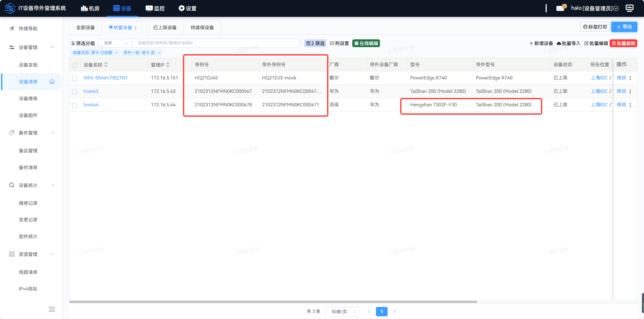Click the 导出 export button
The image size is (644, 319).
pyautogui.click(x=624, y=27)
